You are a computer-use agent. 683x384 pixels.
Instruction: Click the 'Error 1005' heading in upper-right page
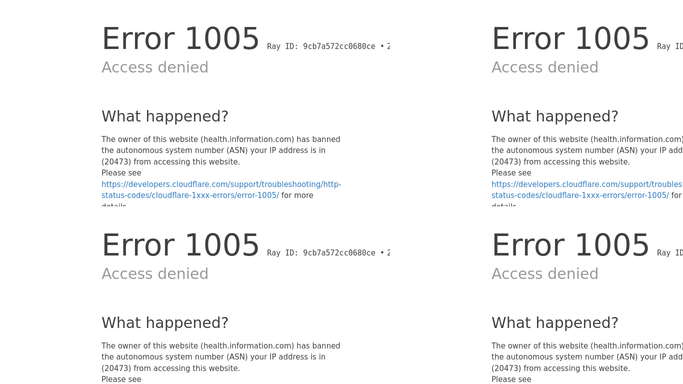(571, 39)
